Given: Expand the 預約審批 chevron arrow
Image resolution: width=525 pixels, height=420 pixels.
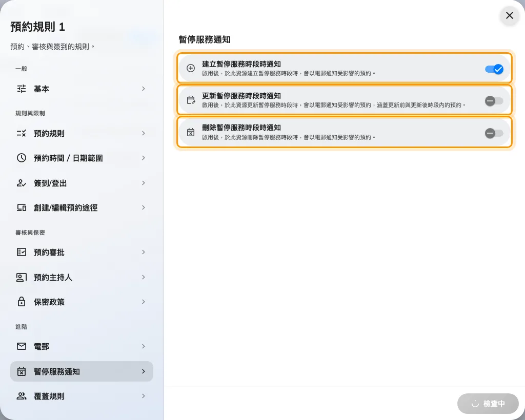Looking at the screenshot, I should click(144, 252).
